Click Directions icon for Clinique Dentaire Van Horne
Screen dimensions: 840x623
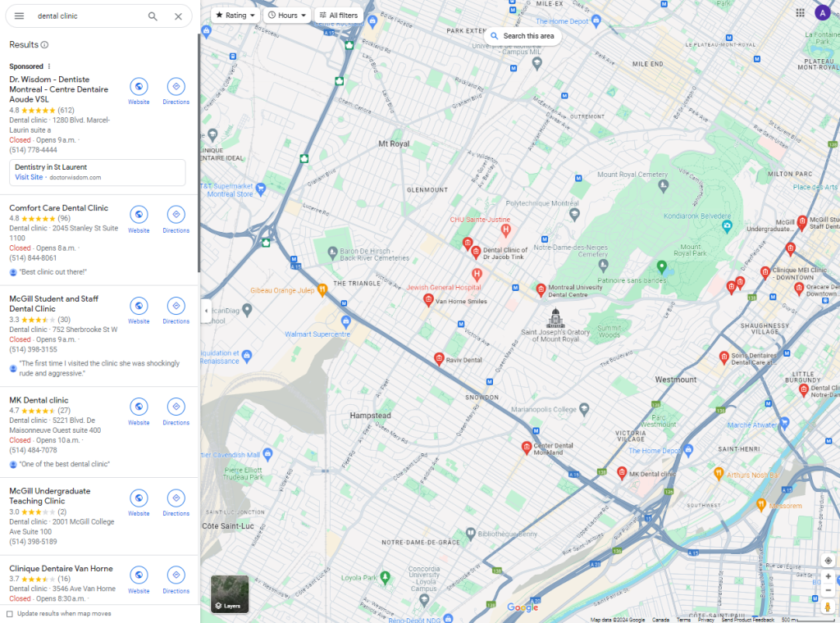click(176, 575)
